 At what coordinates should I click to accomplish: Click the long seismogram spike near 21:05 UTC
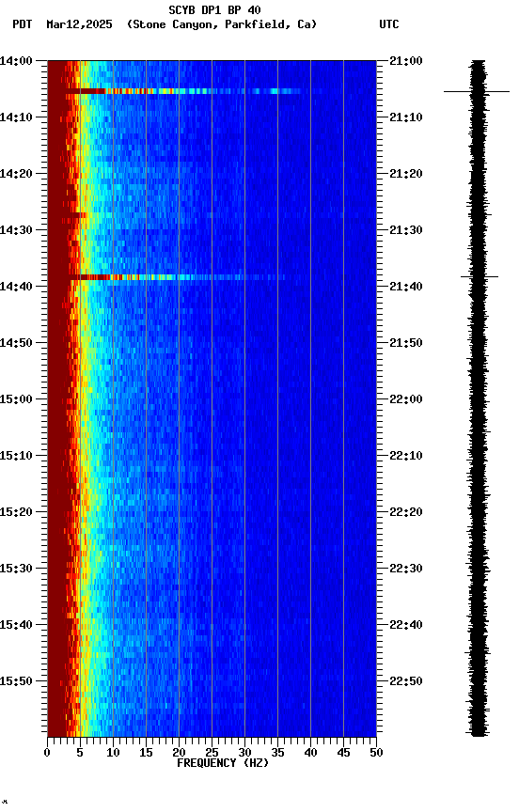(477, 92)
